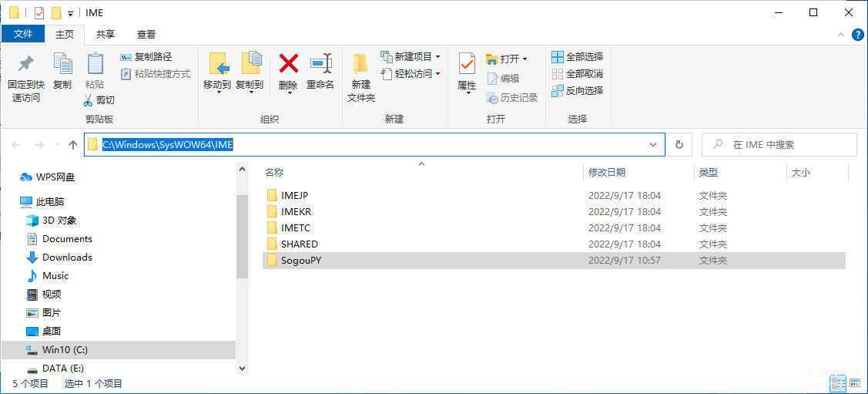Screen dimensions: 868x394
Task: Pin folder to Quick access
Action: (x=25, y=78)
